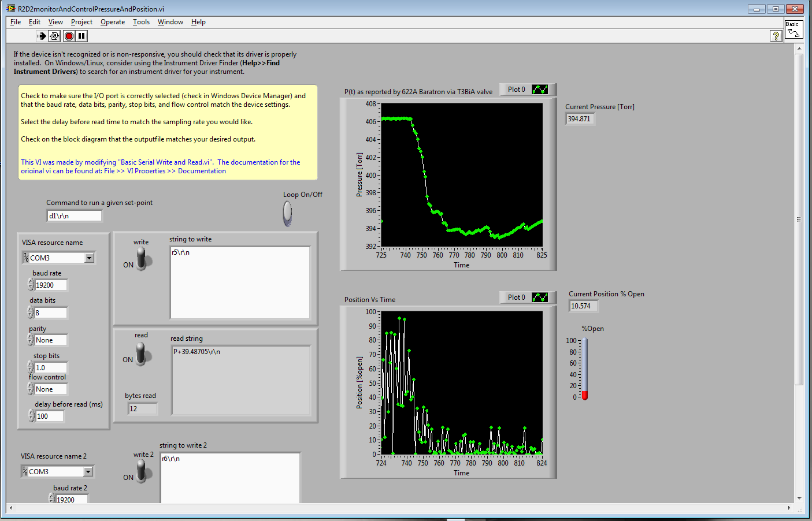This screenshot has height=521, width=812.
Task: Open the Operate menu
Action: pyautogui.click(x=113, y=22)
